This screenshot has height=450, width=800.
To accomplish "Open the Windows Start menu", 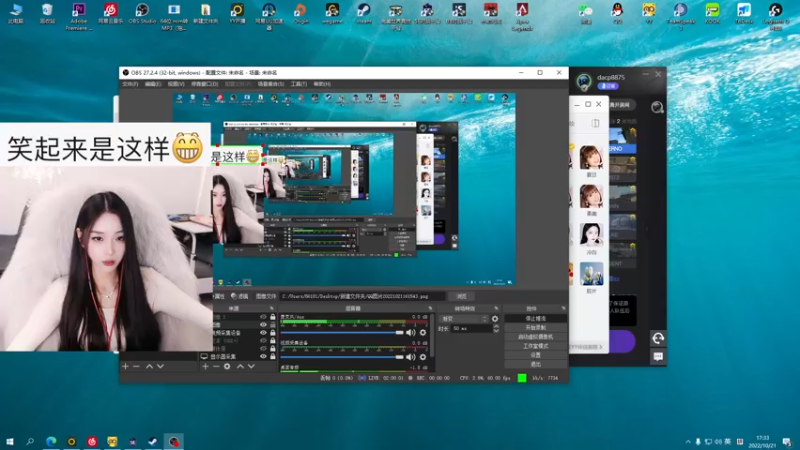I will [10, 441].
